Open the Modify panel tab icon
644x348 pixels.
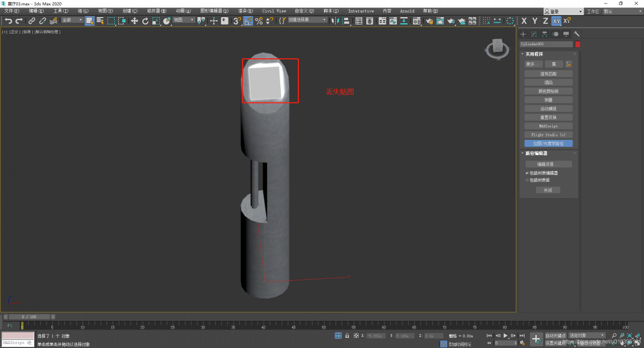pyautogui.click(x=534, y=34)
